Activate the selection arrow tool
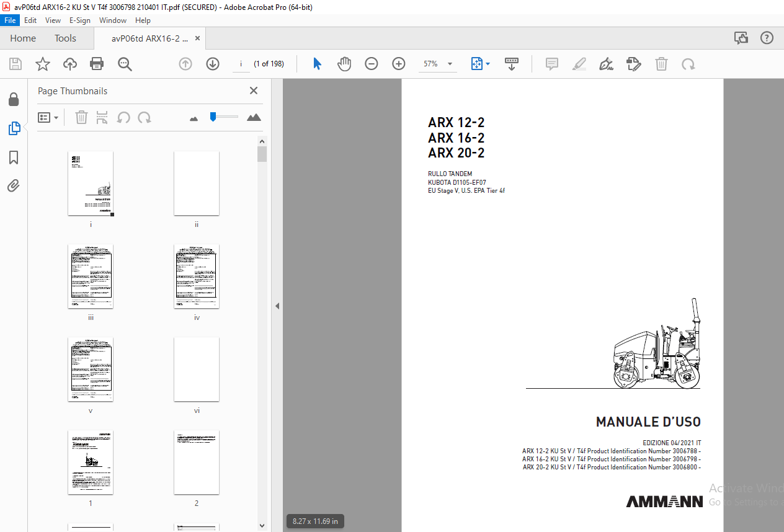This screenshot has width=784, height=532. point(317,64)
